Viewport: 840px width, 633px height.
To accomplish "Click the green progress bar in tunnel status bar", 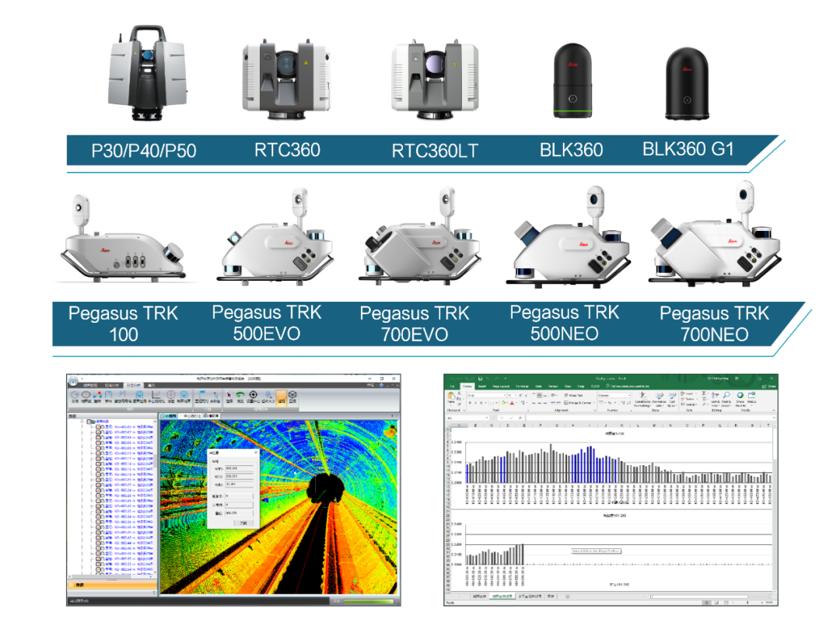I will (368, 601).
